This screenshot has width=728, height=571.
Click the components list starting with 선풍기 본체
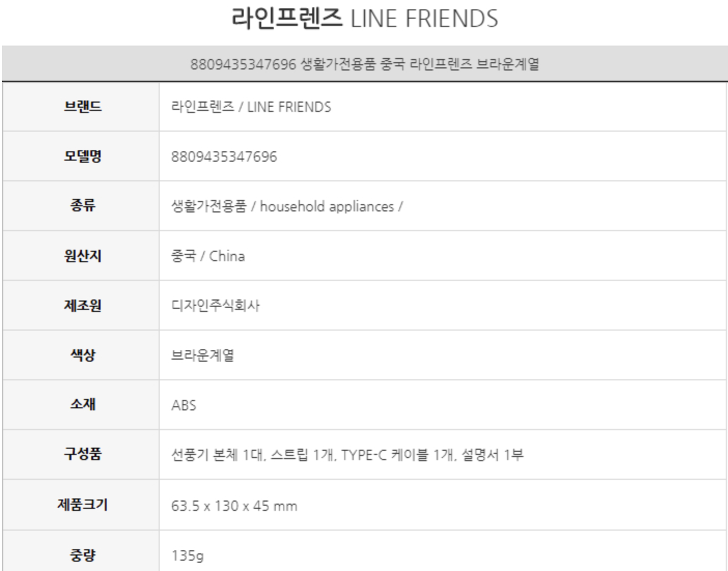point(347,455)
